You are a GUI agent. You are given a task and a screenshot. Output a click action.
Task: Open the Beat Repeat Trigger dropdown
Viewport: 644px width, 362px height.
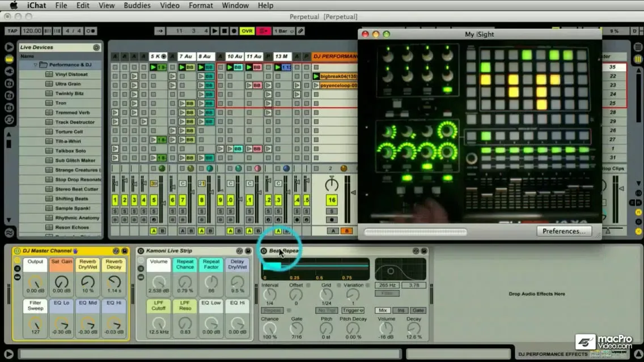click(x=353, y=310)
